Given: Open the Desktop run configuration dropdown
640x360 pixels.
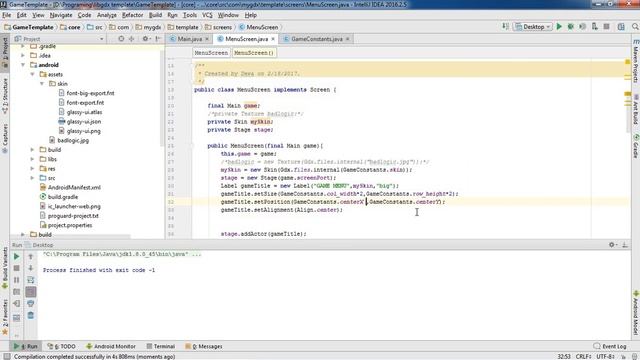Looking at the screenshot, I should pos(533,27).
